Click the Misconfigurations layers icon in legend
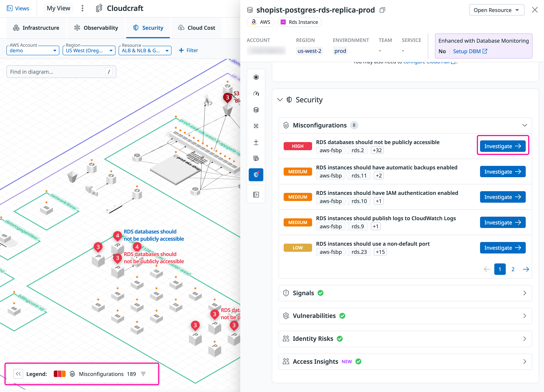 pos(72,374)
